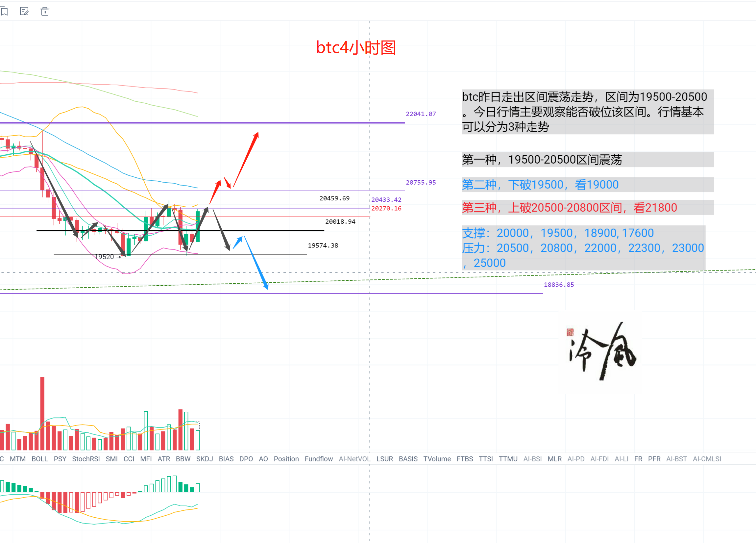
Task: Select the TVolume indicator tab
Action: pos(437,459)
